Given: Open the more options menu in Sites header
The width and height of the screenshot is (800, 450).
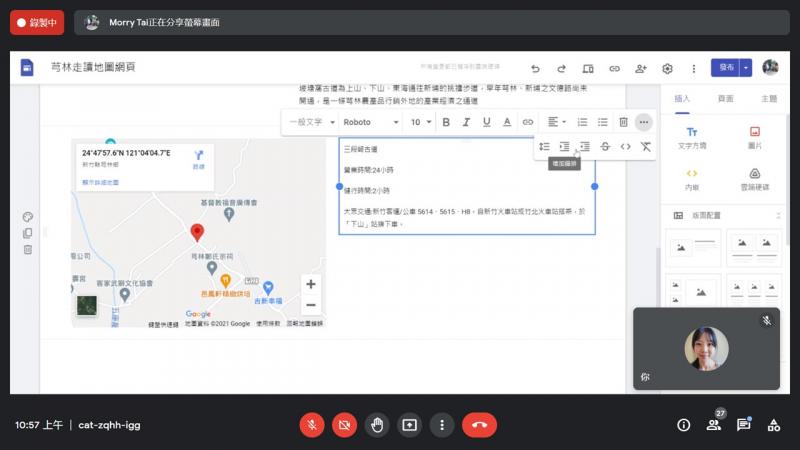Looking at the screenshot, I should [693, 68].
